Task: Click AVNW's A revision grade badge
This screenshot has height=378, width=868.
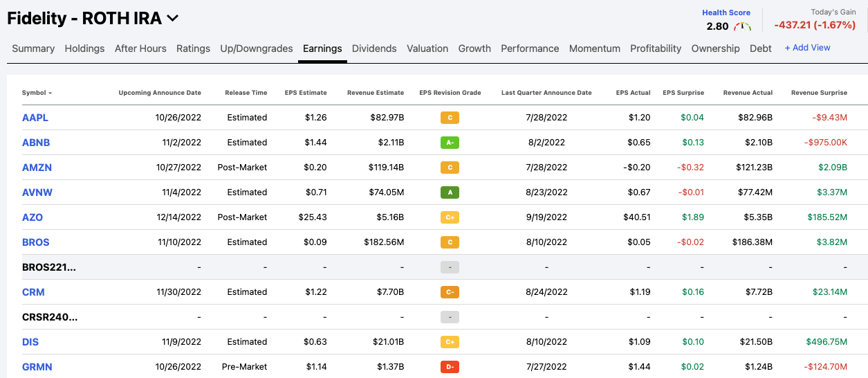Action: (x=450, y=192)
